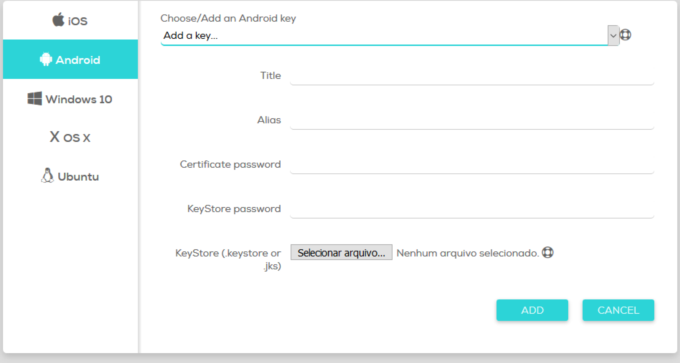The image size is (680, 363).
Task: Focus the Certificate password field
Action: (x=472, y=164)
